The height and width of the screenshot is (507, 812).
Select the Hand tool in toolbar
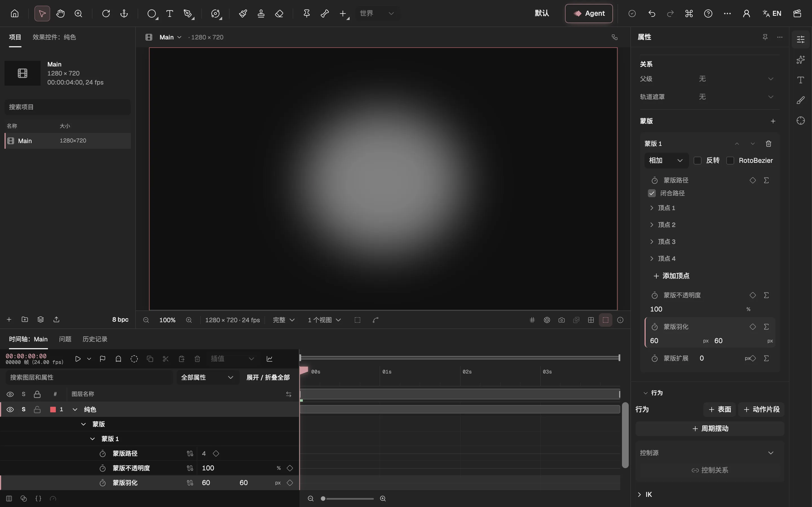(60, 14)
